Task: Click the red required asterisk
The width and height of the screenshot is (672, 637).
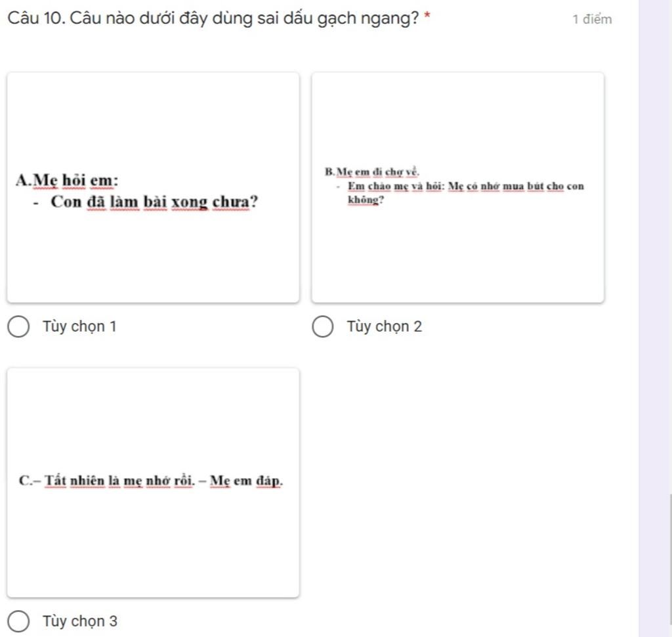Action: tap(427, 16)
